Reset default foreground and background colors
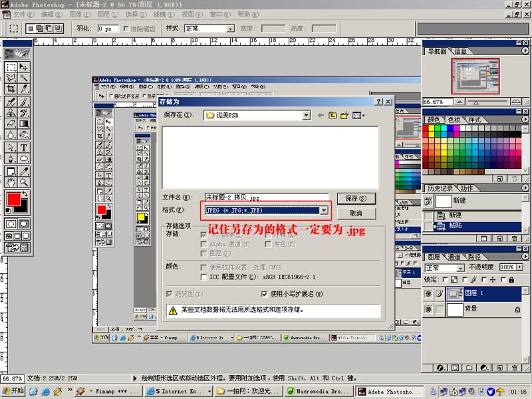This screenshot has height=399, width=532. [x=8, y=211]
